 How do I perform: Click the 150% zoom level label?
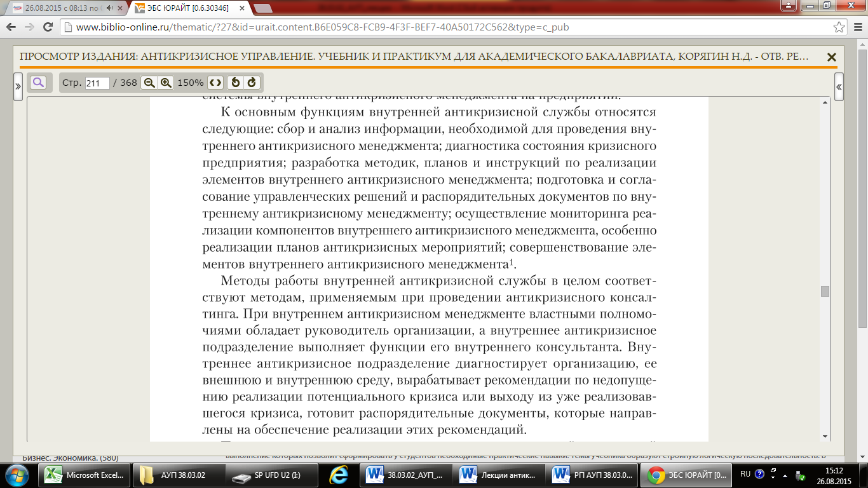point(190,83)
